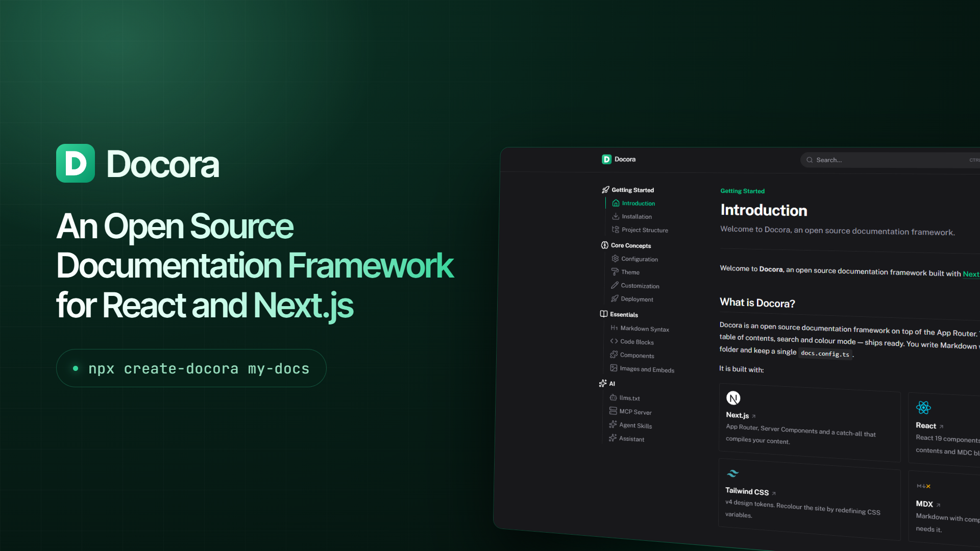This screenshot has width=980, height=551.
Task: Click the small Docora logo in the docs header
Action: pyautogui.click(x=606, y=159)
